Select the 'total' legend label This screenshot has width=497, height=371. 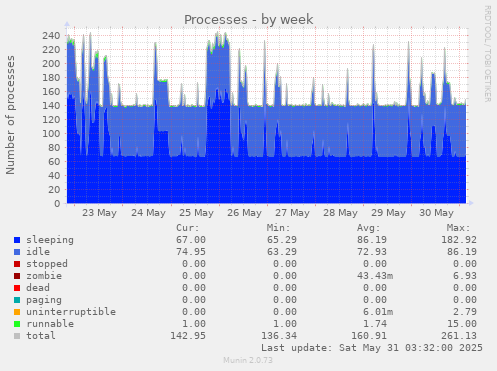[41, 336]
